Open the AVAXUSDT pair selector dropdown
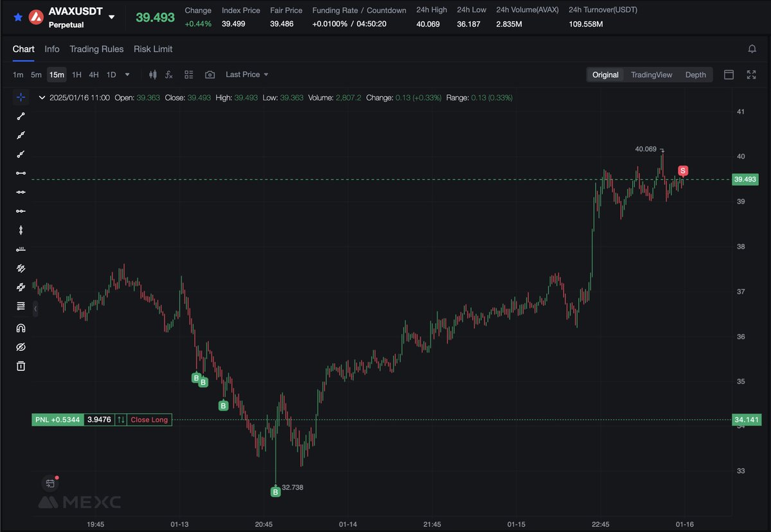This screenshot has height=532, width=771. tap(112, 17)
